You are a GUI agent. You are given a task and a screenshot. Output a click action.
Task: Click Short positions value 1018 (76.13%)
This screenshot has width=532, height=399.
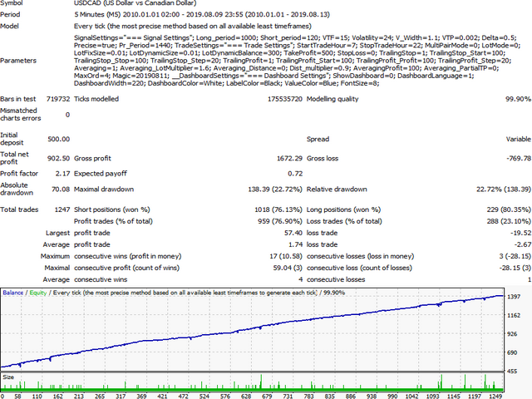pos(278,209)
